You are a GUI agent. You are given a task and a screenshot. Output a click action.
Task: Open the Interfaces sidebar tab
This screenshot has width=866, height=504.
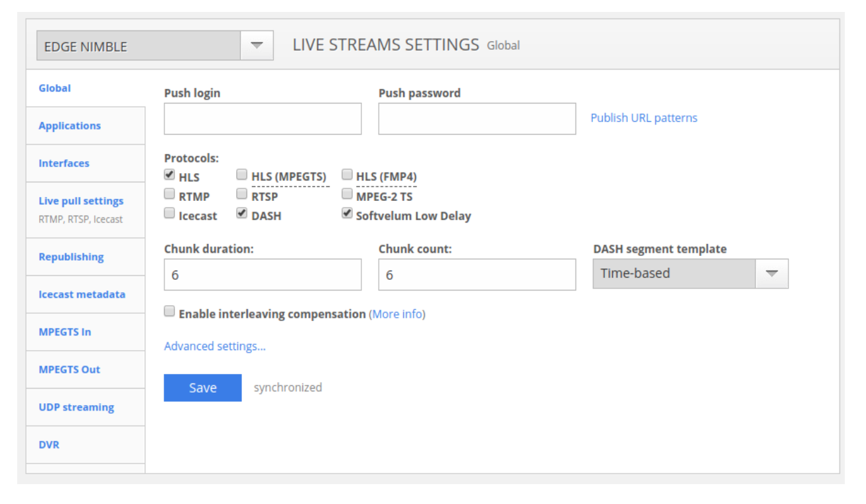(x=64, y=163)
